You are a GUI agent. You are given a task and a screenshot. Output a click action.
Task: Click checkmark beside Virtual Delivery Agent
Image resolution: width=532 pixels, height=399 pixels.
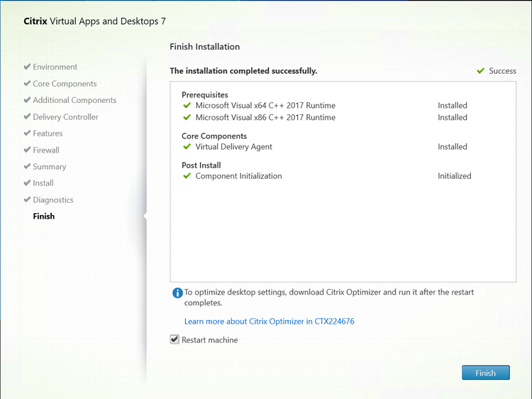coord(187,147)
